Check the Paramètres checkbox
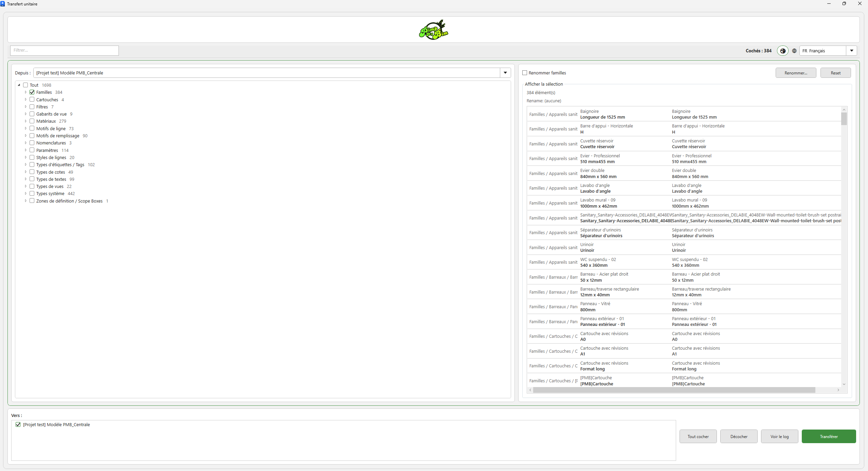 pyautogui.click(x=32, y=150)
